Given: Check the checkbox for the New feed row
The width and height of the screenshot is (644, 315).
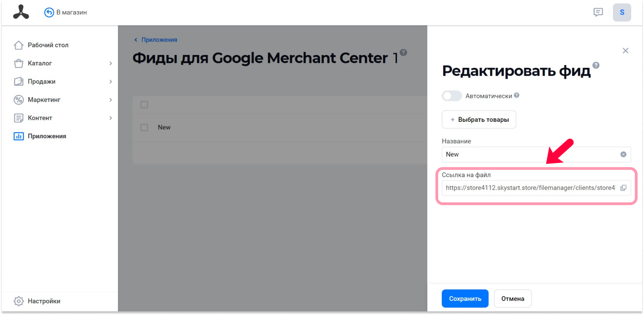Looking at the screenshot, I should point(144,127).
